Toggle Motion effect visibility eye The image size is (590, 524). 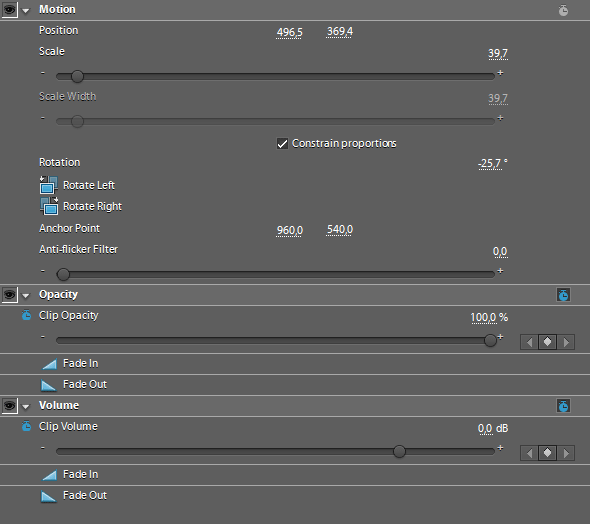[x=9, y=9]
